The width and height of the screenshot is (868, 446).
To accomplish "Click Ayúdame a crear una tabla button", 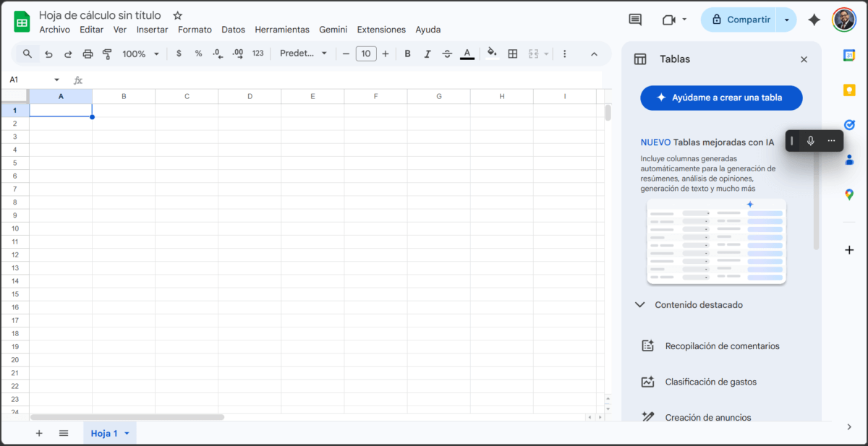I will pos(721,98).
